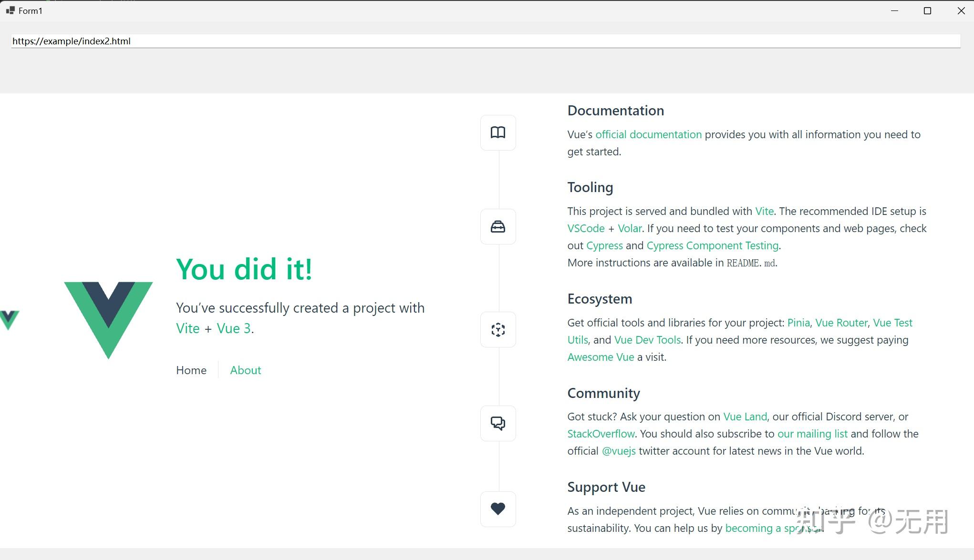
Task: Click the Ecosystem icon
Action: (x=497, y=330)
